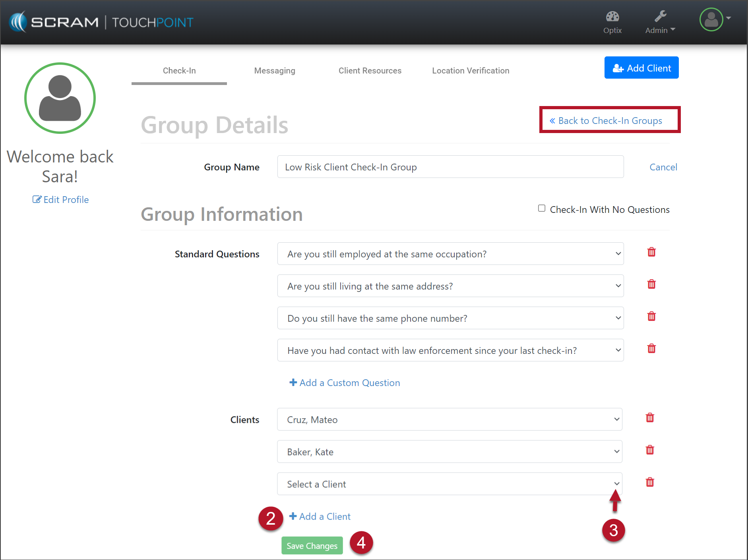Remove the phone number question
The height and width of the screenshot is (560, 748).
(x=651, y=317)
